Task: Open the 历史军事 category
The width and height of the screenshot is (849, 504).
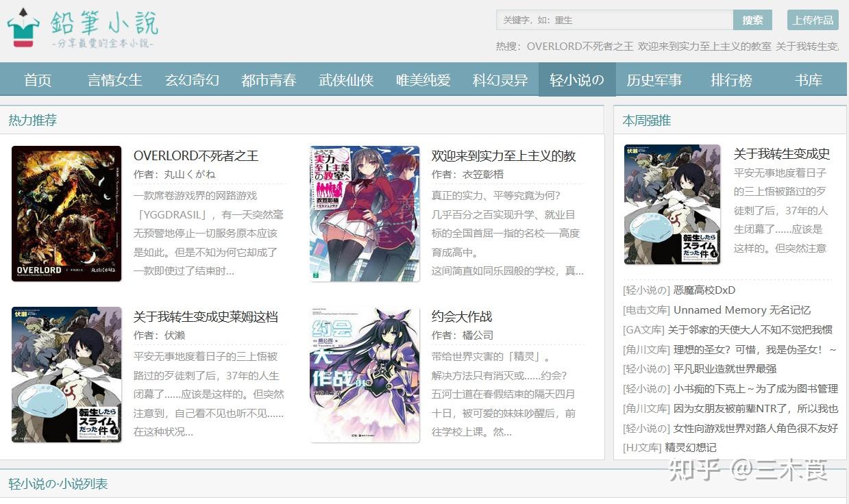Action: [654, 79]
